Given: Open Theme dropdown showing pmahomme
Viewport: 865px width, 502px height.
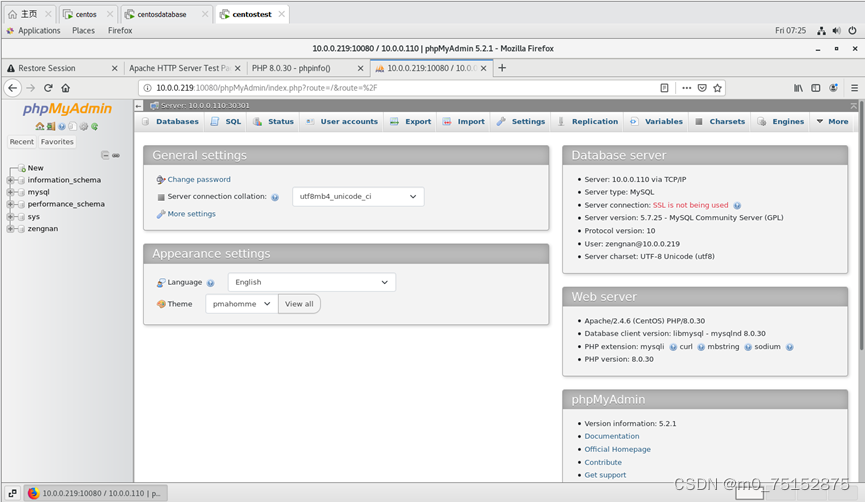Looking at the screenshot, I should click(x=242, y=304).
